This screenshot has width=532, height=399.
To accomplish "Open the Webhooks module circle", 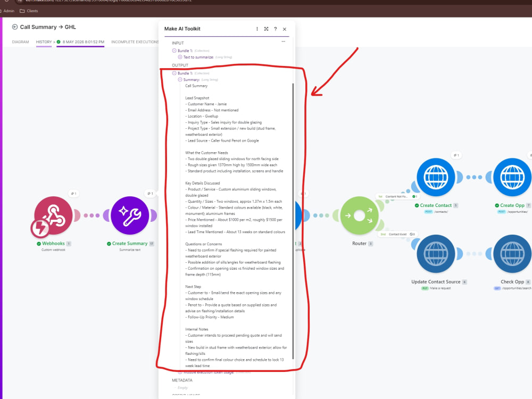I will (53, 215).
